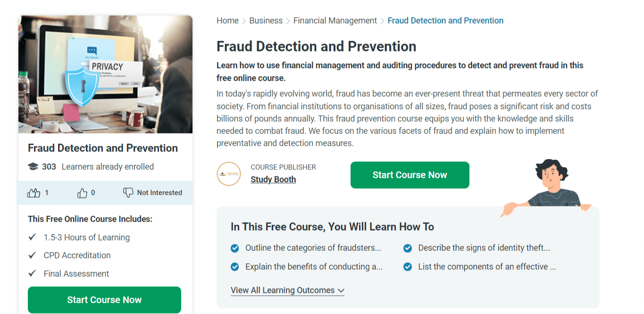Select Financial Management in the breadcrumb
The image size is (644, 314).
[335, 20]
